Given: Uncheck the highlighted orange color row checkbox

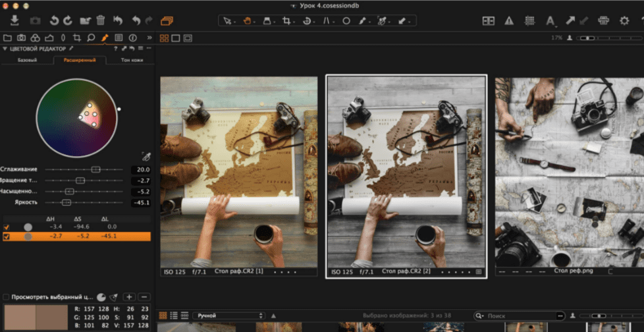Looking at the screenshot, I should pos(7,236).
